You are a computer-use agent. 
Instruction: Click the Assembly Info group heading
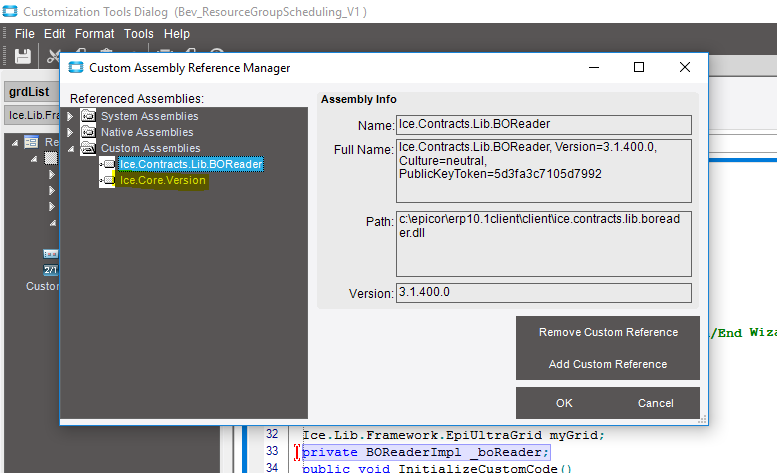359,99
